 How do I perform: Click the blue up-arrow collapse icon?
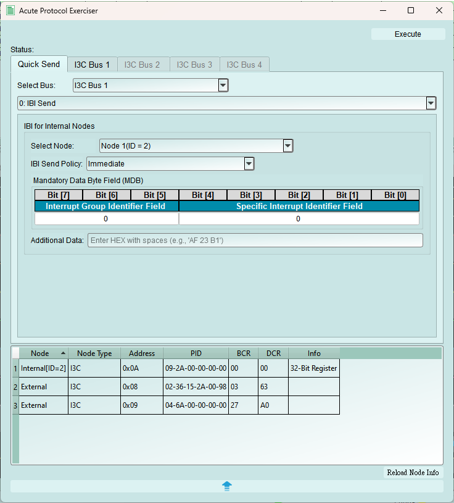pos(227,486)
